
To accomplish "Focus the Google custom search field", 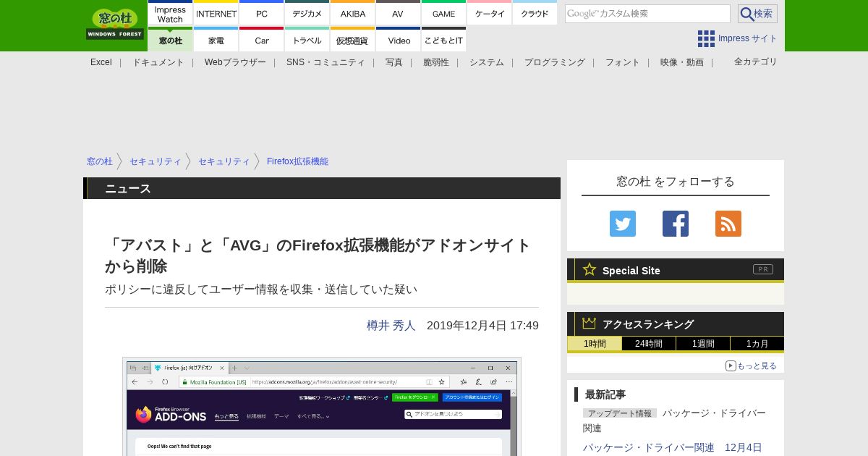I will [647, 14].
